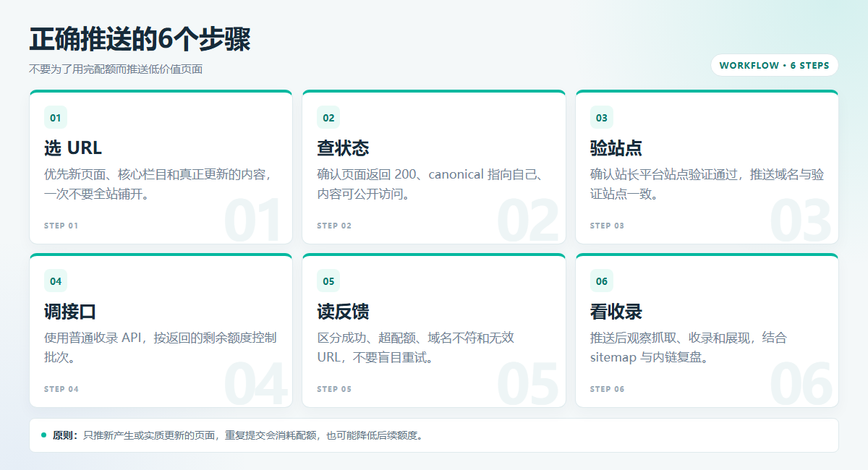Image resolution: width=868 pixels, height=470 pixels.
Task: Click the 03 number badge
Action: (602, 118)
